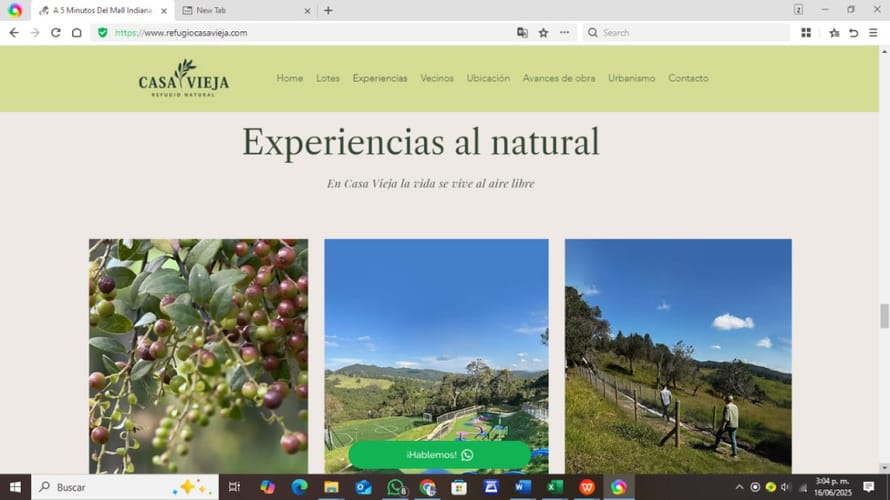Image resolution: width=890 pixels, height=500 pixels.
Task: Open File Explorer from taskbar
Action: (331, 487)
